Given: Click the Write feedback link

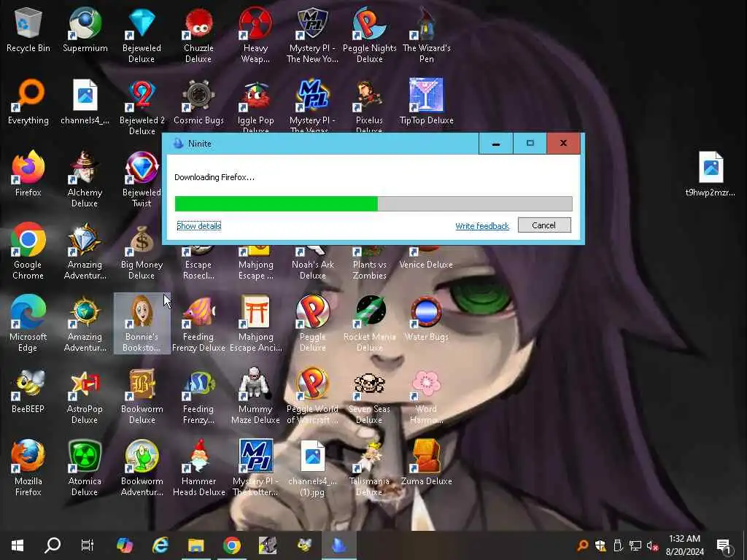Looking at the screenshot, I should 482,226.
